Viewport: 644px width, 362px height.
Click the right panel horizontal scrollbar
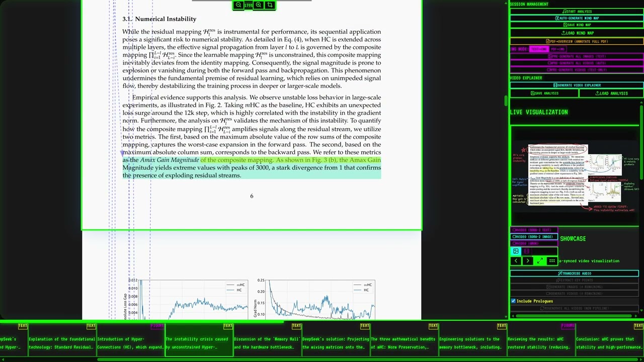[575, 316]
